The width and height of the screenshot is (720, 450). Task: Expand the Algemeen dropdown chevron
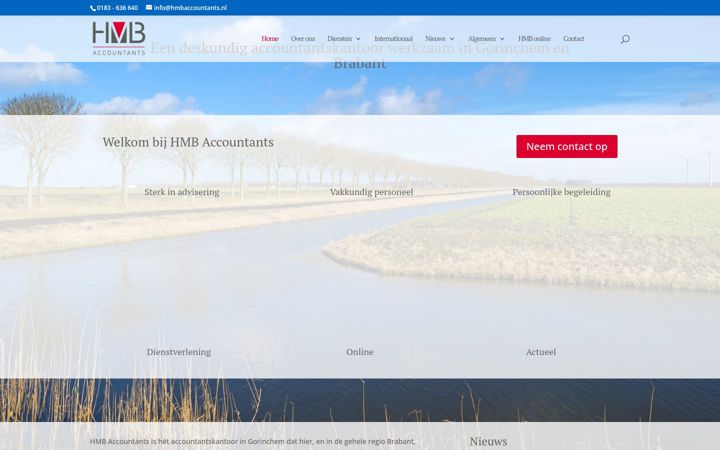(502, 39)
